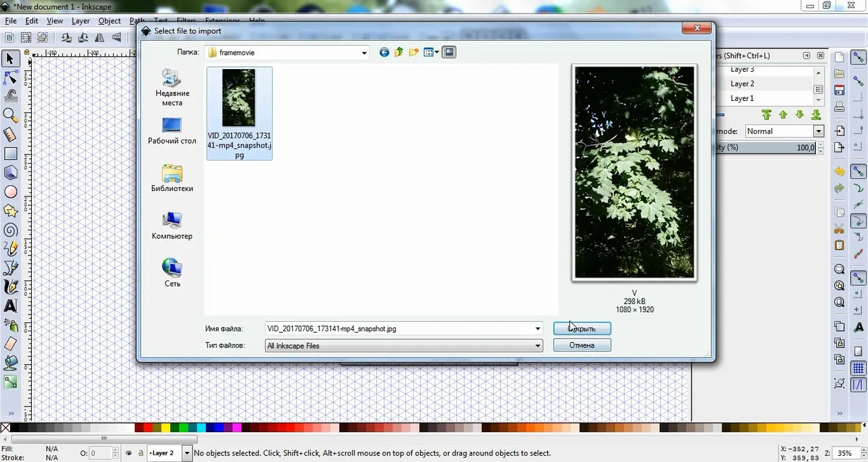
Task: Select the Ellipse circle tool
Action: click(x=10, y=192)
